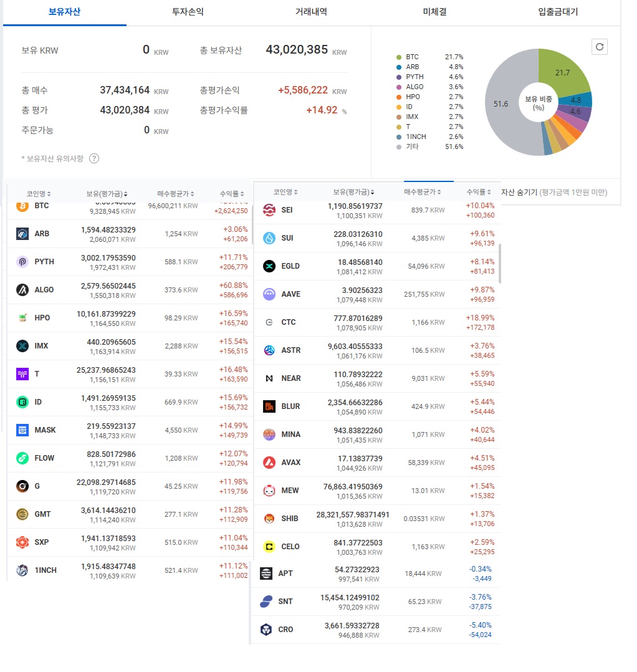Click the ALGO coin icon
Screen dimensions: 637x672
(x=22, y=290)
